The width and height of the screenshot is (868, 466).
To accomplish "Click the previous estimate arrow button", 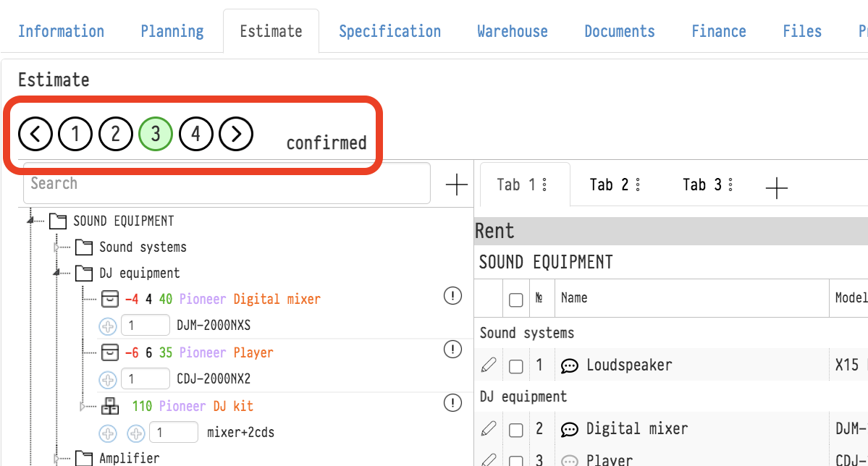I will [36, 134].
